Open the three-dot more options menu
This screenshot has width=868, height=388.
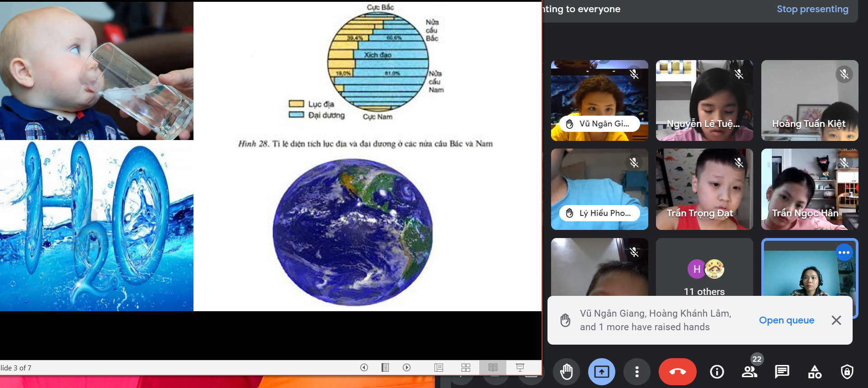tap(637, 372)
